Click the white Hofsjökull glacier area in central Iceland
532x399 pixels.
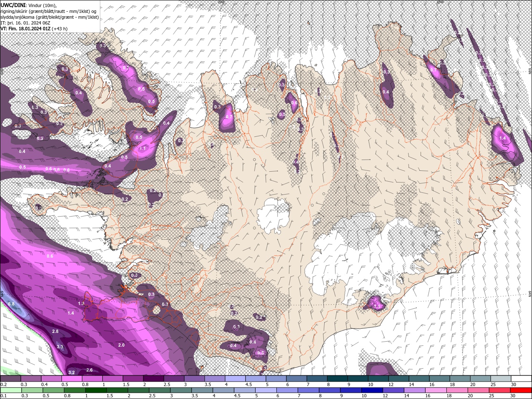tap(273, 215)
